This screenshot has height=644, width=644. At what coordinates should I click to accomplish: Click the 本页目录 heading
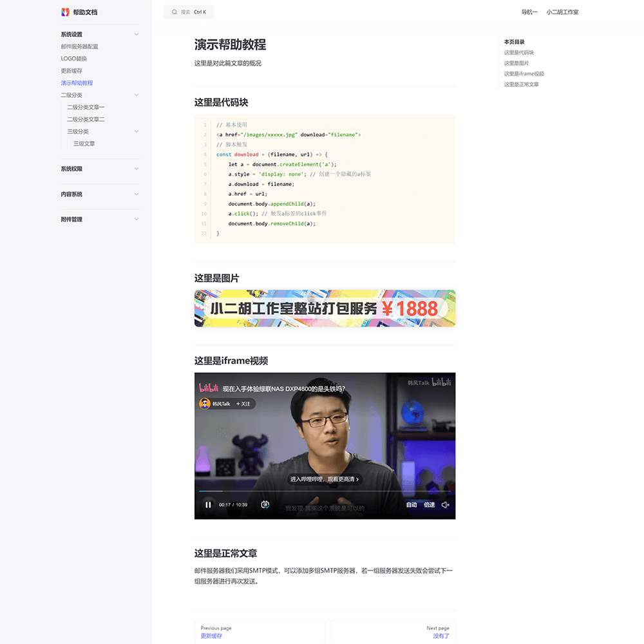[x=514, y=42]
